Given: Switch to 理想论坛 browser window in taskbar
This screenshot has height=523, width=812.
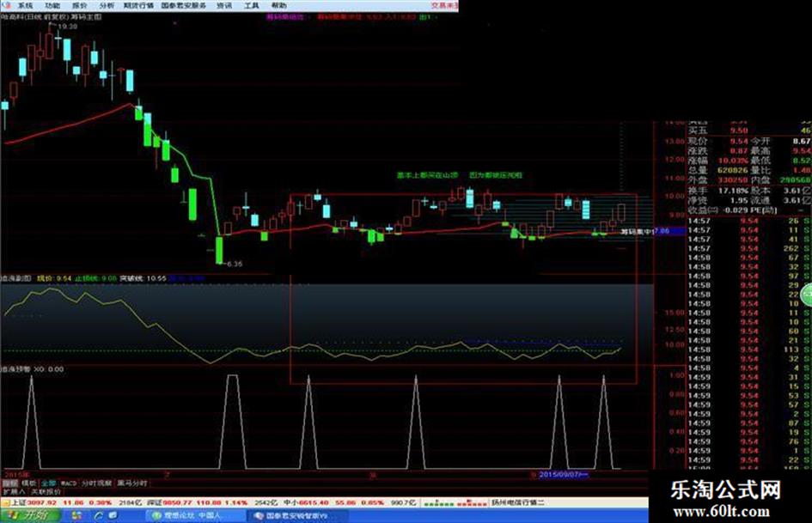Looking at the screenshot, I should click(196, 516).
